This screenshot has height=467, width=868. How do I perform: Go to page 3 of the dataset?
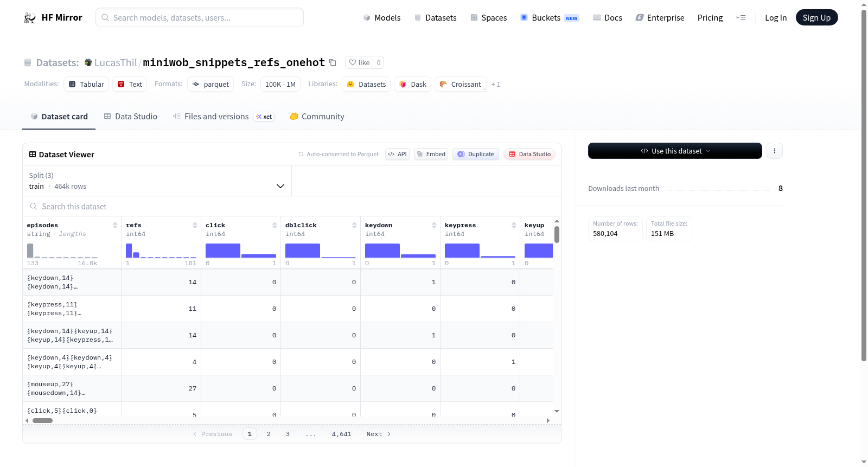click(288, 434)
